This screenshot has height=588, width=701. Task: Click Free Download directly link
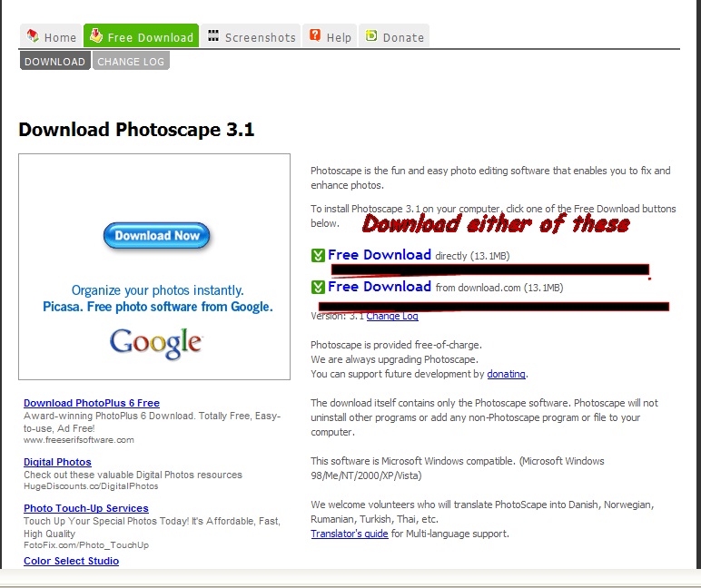[380, 255]
